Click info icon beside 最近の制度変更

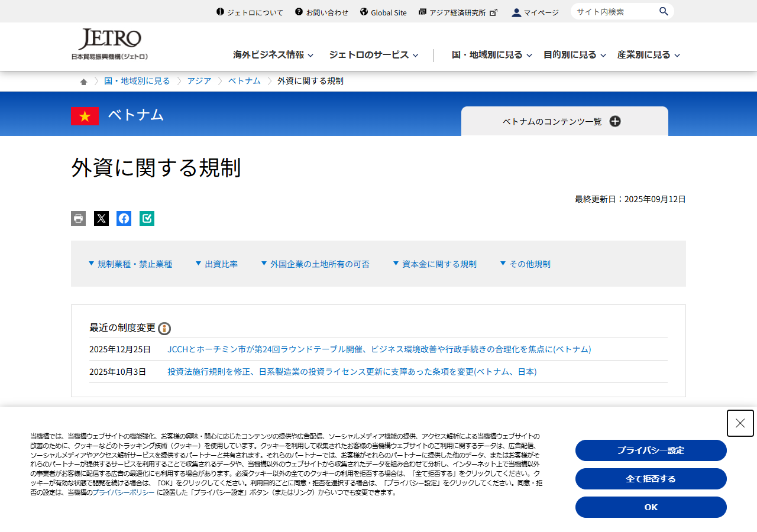[164, 329]
